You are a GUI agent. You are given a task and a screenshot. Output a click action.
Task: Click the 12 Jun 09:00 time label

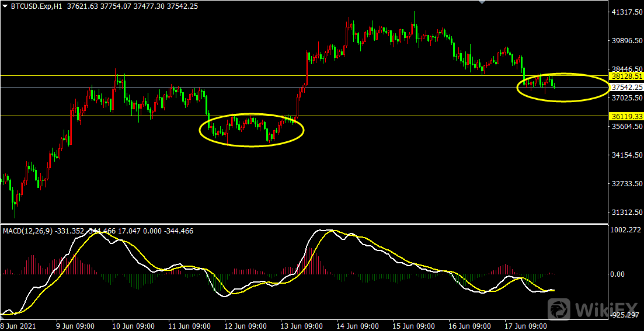pyautogui.click(x=246, y=326)
